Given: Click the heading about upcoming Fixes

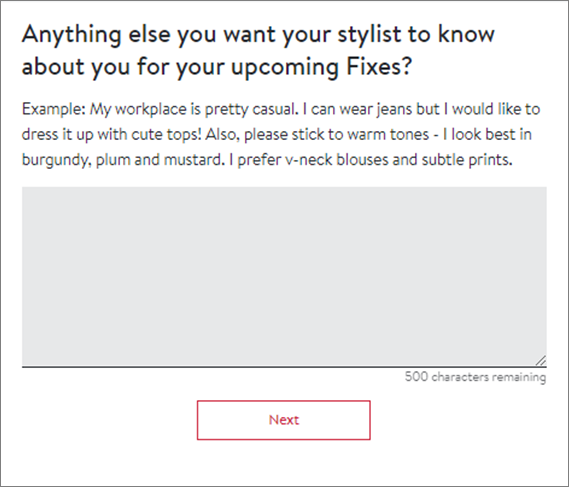Looking at the screenshot, I should (x=258, y=50).
